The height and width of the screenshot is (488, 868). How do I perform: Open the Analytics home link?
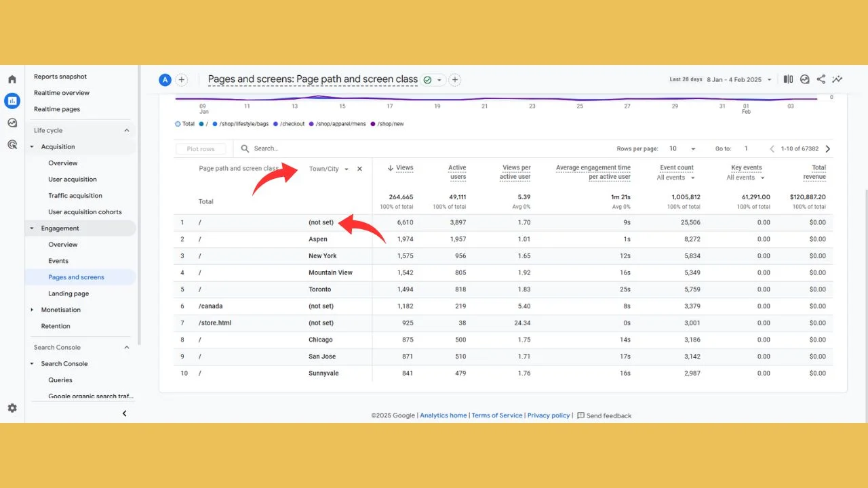[x=443, y=415]
